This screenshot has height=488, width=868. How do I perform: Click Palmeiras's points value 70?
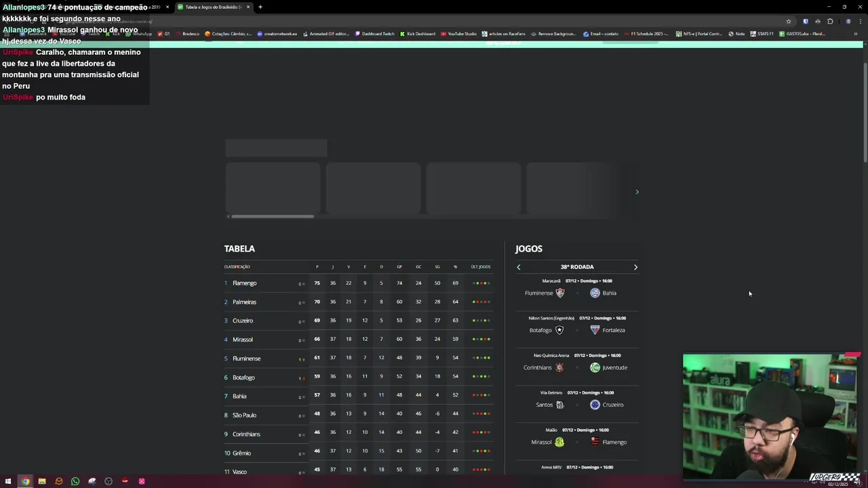point(317,302)
